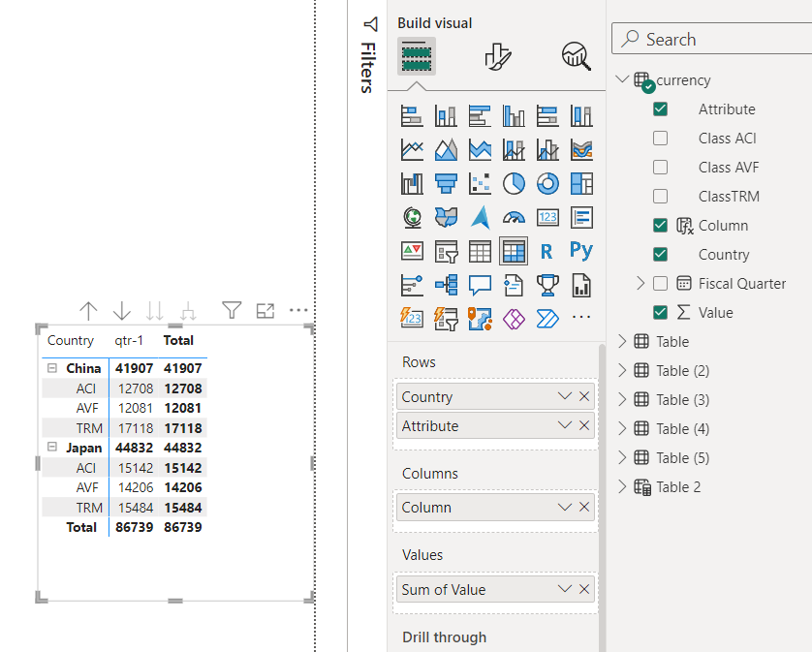Select the pie chart visual
Screen dimensions: 812x652
pos(514,184)
